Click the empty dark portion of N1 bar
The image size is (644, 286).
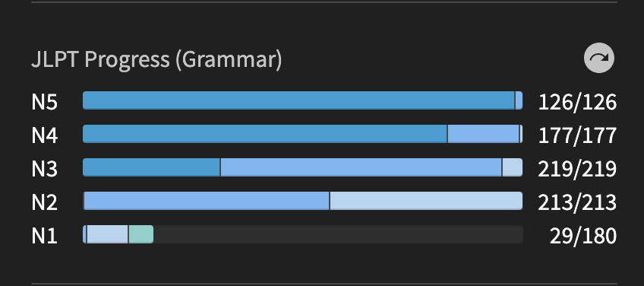pyautogui.click(x=339, y=234)
